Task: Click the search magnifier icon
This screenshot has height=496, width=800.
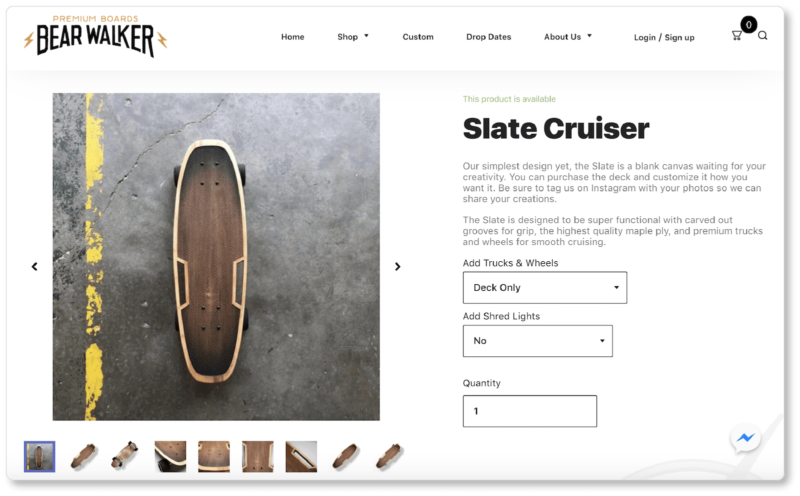Action: point(763,35)
